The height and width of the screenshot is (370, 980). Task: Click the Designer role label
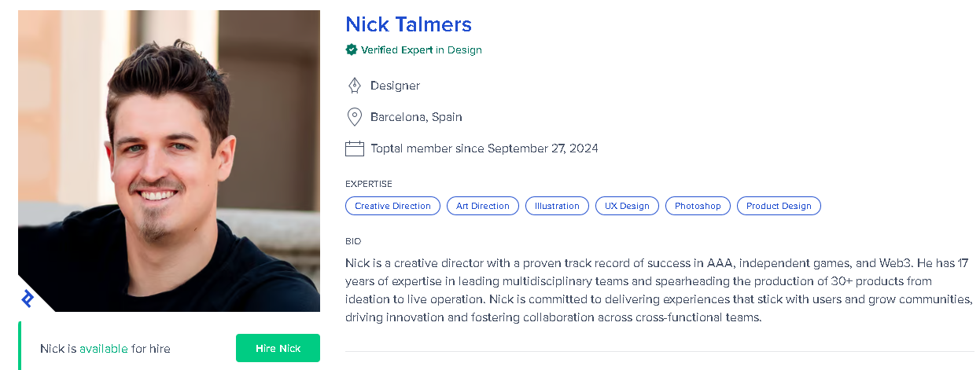coord(395,86)
